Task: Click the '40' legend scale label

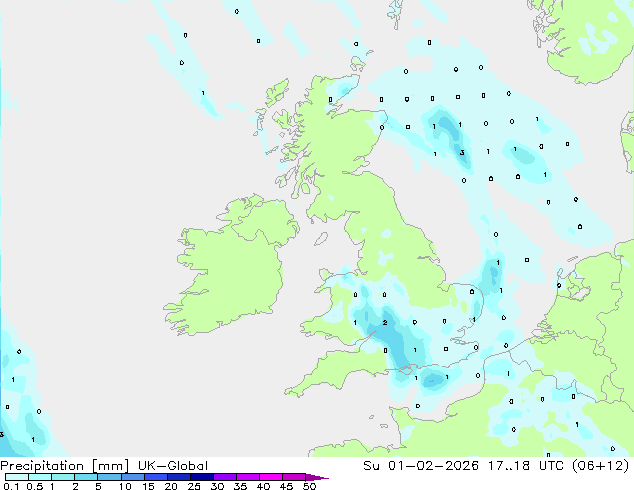Action: (263, 486)
